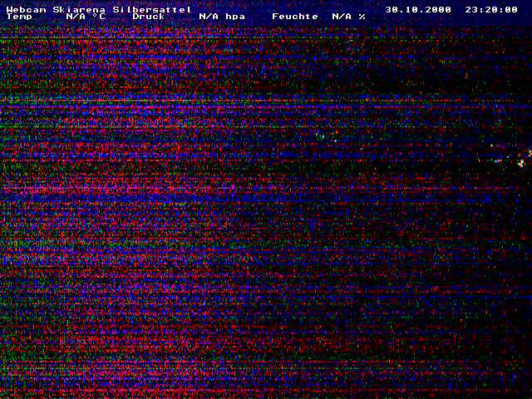Click the time '23:20:00'
532x399 pixels.
[x=491, y=9]
